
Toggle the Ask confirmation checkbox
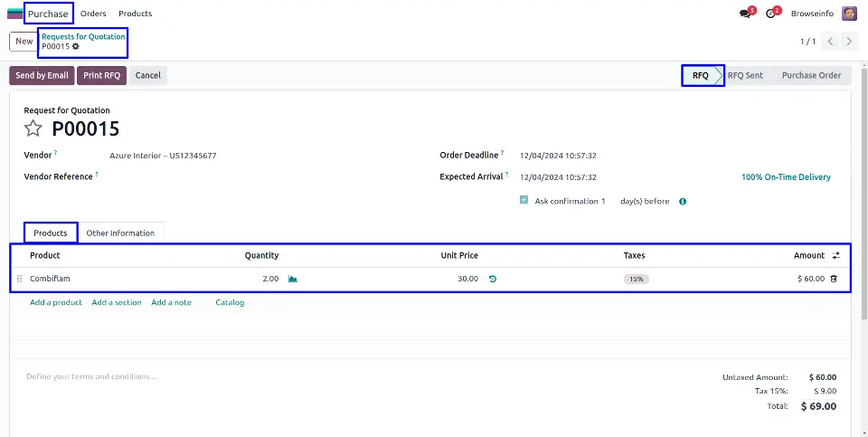pyautogui.click(x=524, y=201)
